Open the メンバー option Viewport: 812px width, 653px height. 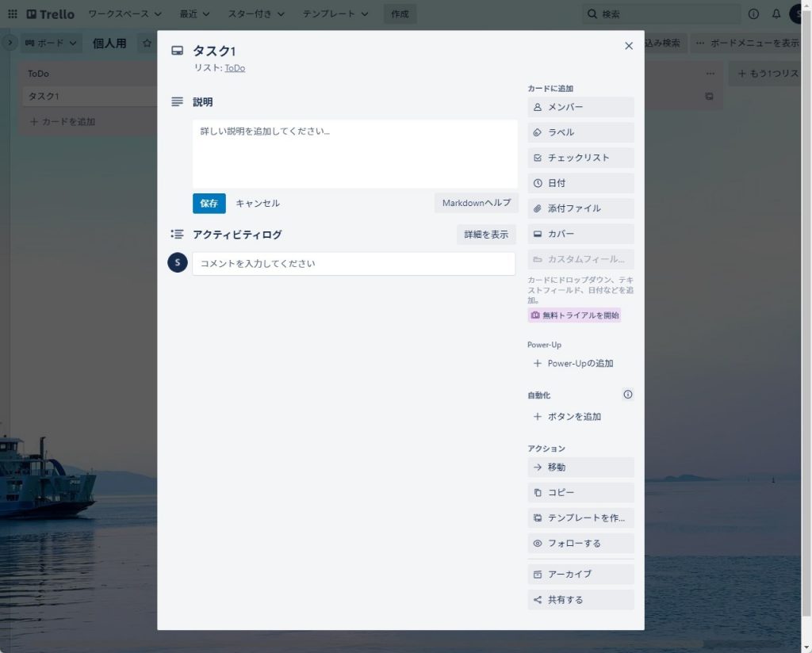580,107
